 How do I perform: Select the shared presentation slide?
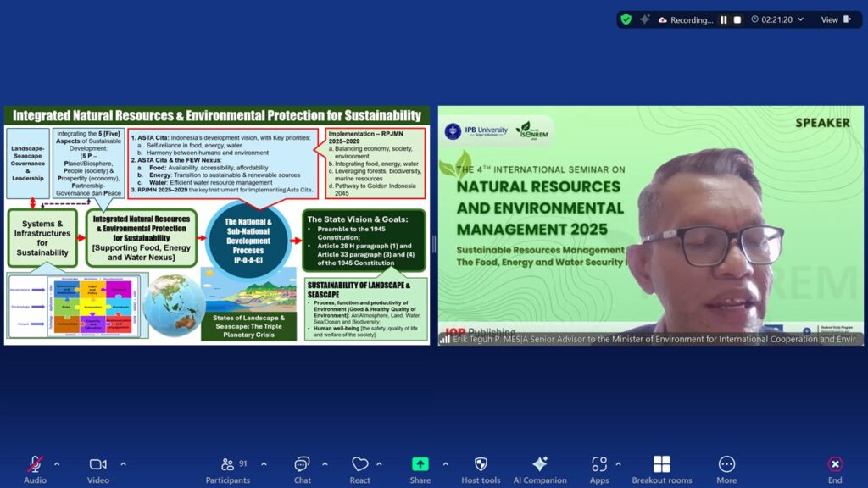pos(217,225)
